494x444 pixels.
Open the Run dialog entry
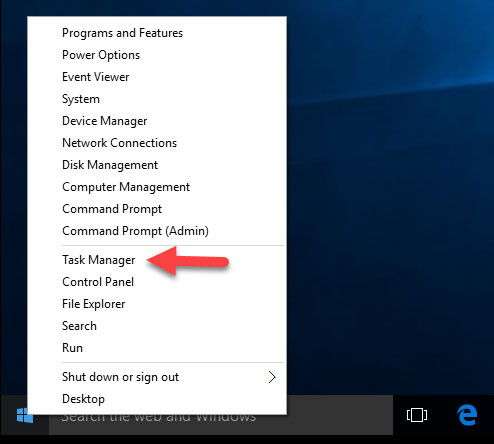[72, 348]
